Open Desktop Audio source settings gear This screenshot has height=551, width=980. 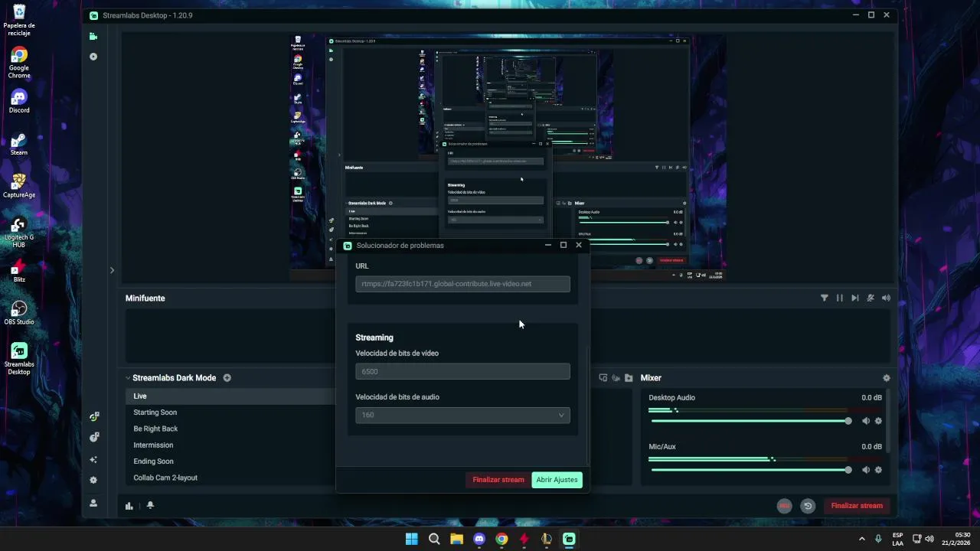tap(878, 421)
